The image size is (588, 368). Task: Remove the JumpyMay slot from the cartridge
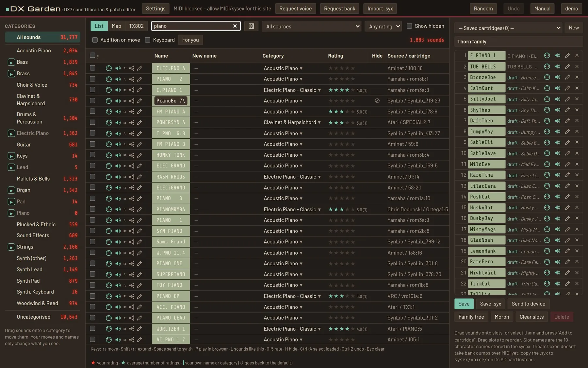[577, 131]
